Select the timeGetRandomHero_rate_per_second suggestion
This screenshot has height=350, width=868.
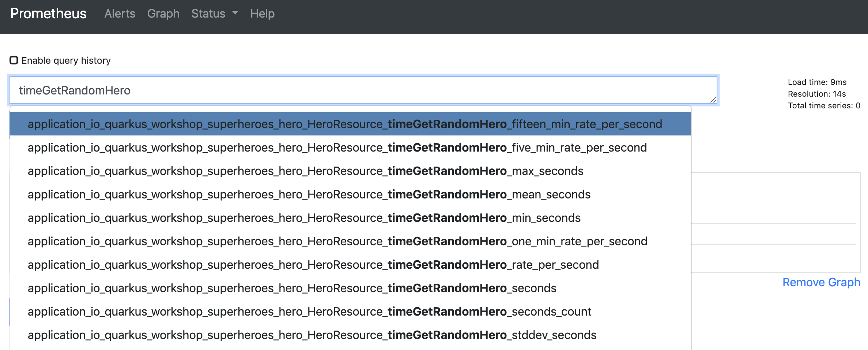[313, 265]
